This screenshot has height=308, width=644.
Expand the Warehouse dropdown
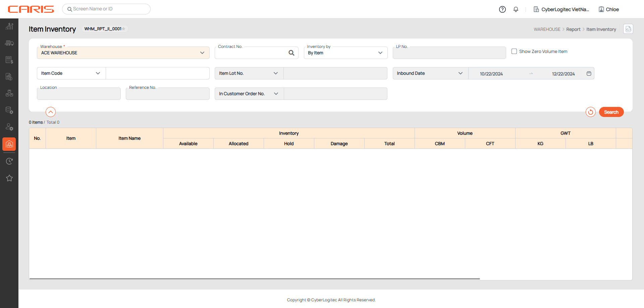point(202,53)
